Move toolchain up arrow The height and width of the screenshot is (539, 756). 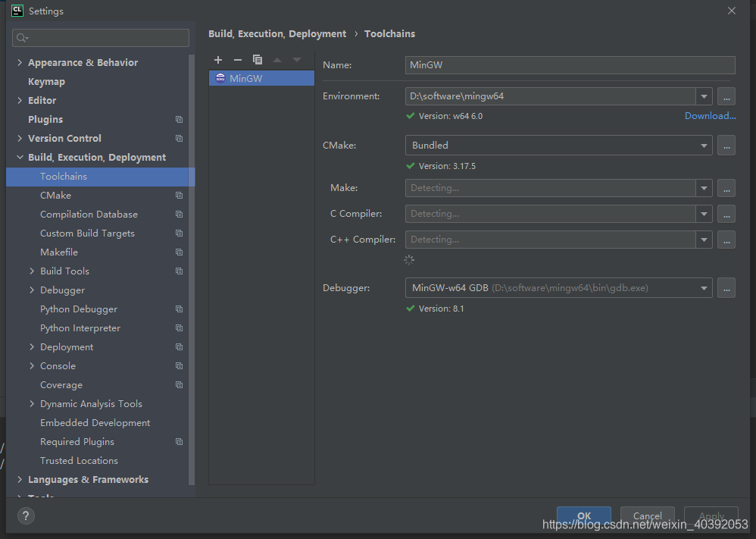[x=277, y=60]
